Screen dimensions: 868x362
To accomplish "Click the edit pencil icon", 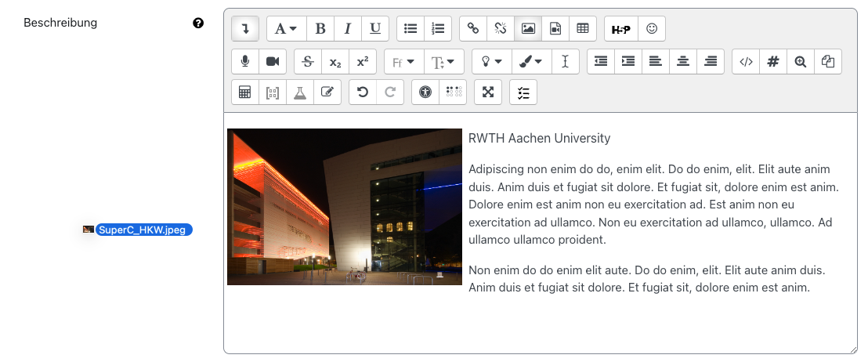I will [327, 92].
